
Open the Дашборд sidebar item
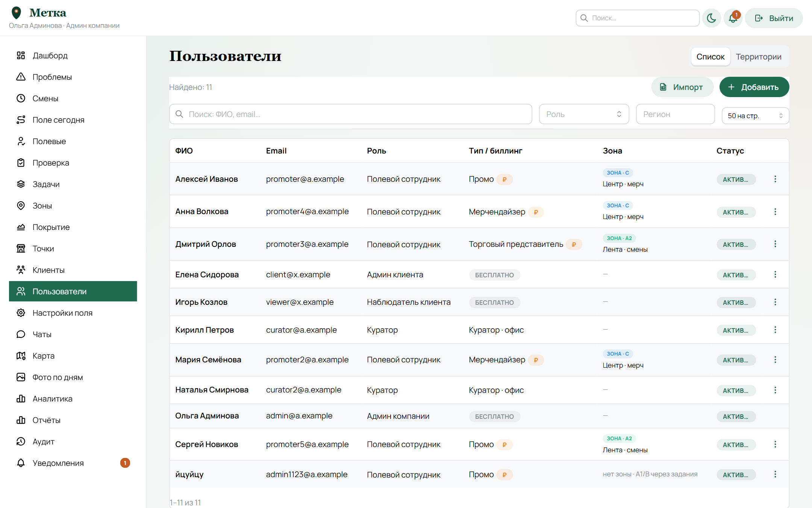pyautogui.click(x=73, y=55)
